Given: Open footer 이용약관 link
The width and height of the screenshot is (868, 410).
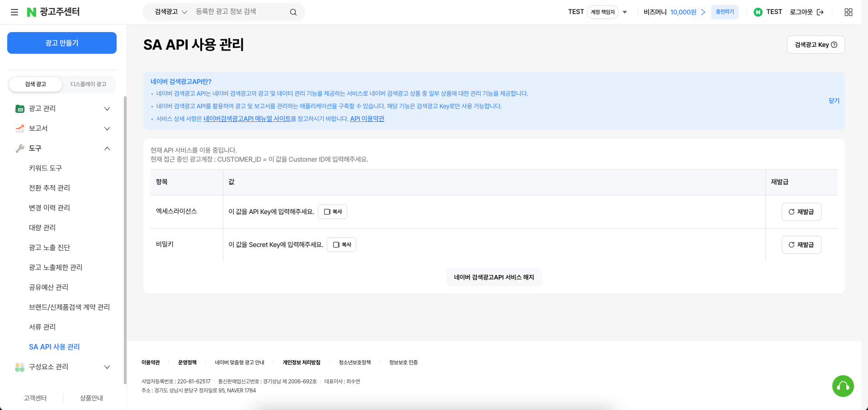Looking at the screenshot, I should pos(151,363).
